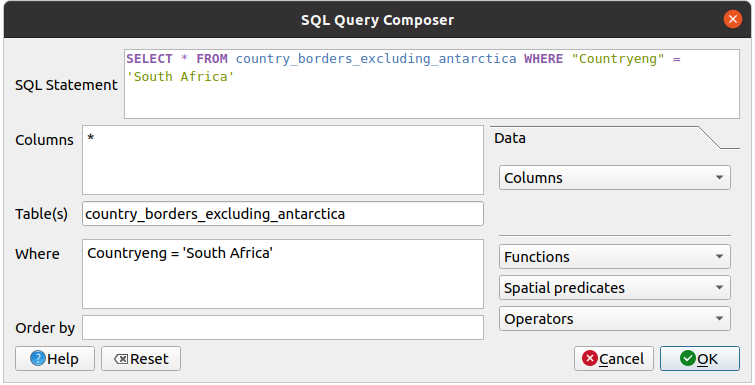
Task: Click the Order by field
Action: pos(283,328)
